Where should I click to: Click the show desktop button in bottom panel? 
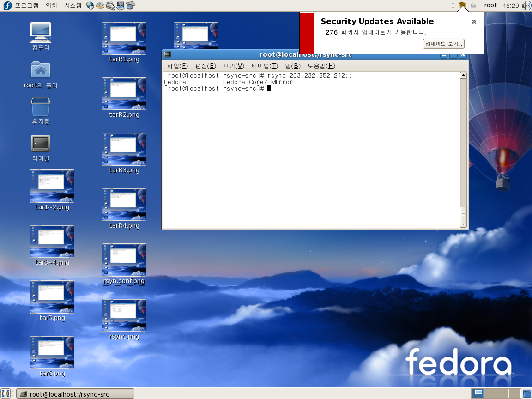click(x=6, y=393)
